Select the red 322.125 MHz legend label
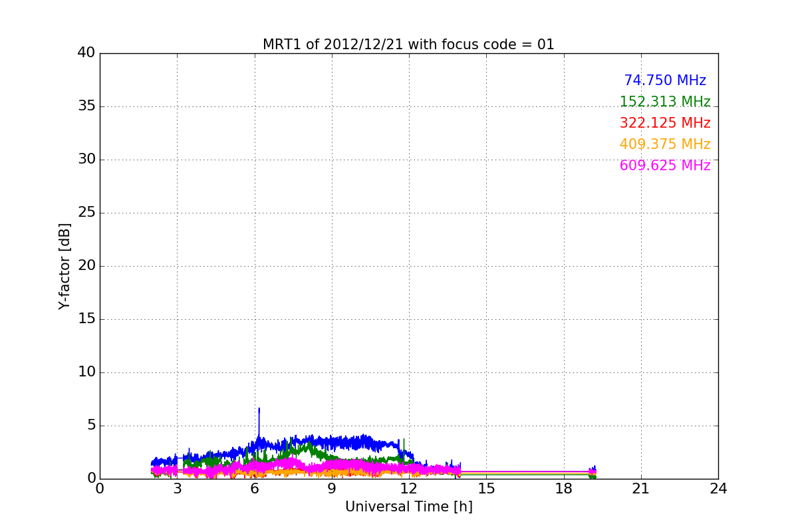 coord(665,123)
